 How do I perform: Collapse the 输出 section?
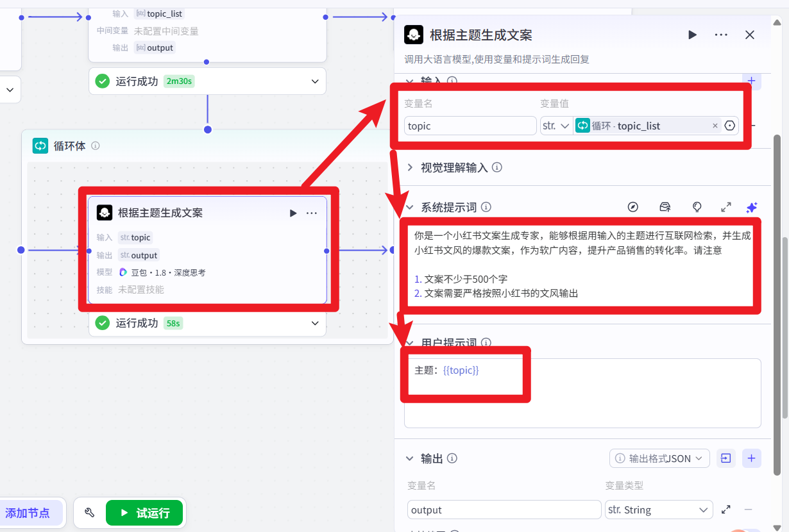(x=410, y=458)
